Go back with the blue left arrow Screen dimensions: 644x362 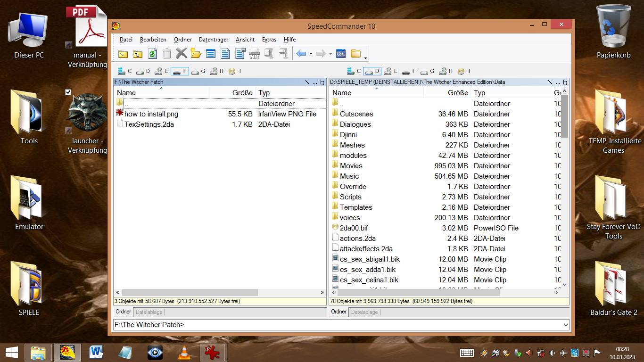coord(301,54)
